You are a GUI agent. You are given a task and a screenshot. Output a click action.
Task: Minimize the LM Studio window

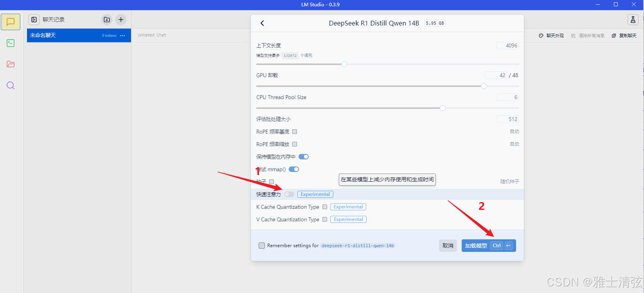pyautogui.click(x=598, y=4)
